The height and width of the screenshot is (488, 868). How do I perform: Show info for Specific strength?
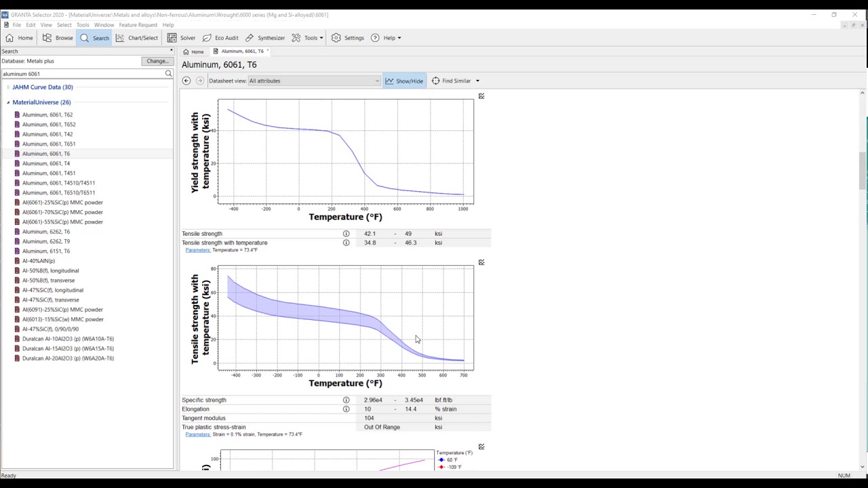346,400
